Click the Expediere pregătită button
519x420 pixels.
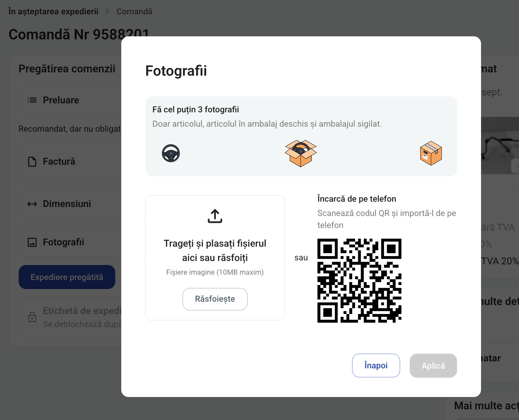(x=67, y=277)
